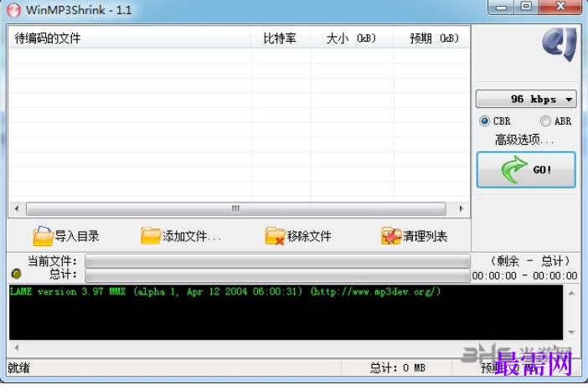Open 高级选项... advanced options
The width and height of the screenshot is (588, 390).
click(x=524, y=140)
